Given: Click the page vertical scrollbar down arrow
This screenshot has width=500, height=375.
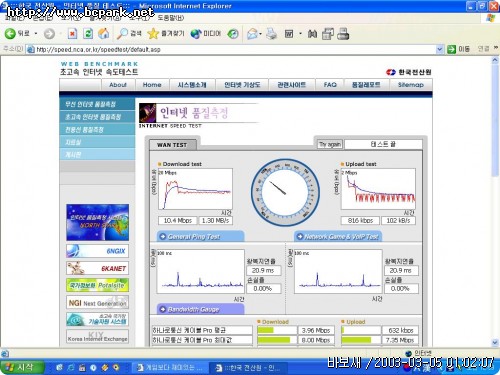Looking at the screenshot, I should click(x=495, y=342).
